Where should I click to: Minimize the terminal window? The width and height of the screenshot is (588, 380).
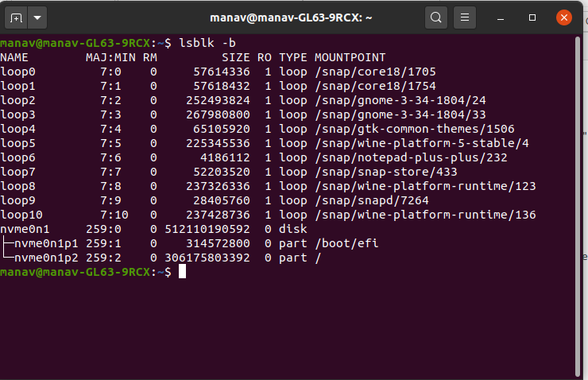[x=501, y=17]
